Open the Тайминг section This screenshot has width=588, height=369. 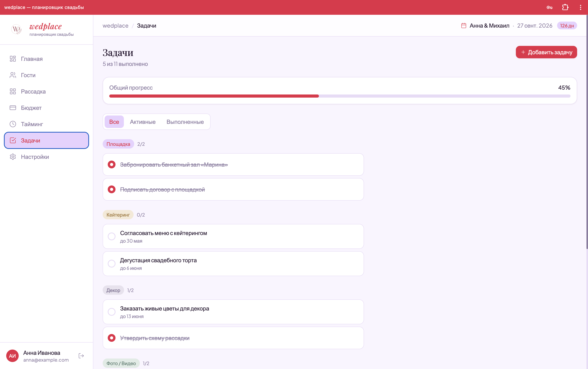(x=46, y=124)
